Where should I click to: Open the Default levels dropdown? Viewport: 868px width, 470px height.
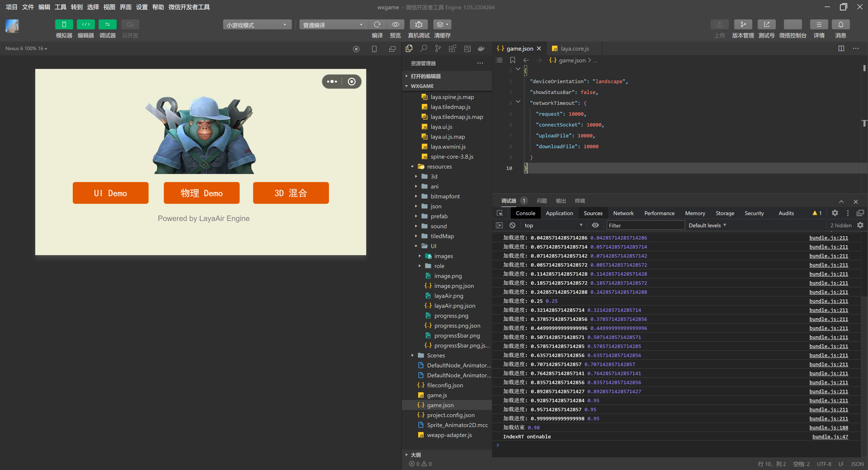[707, 226]
